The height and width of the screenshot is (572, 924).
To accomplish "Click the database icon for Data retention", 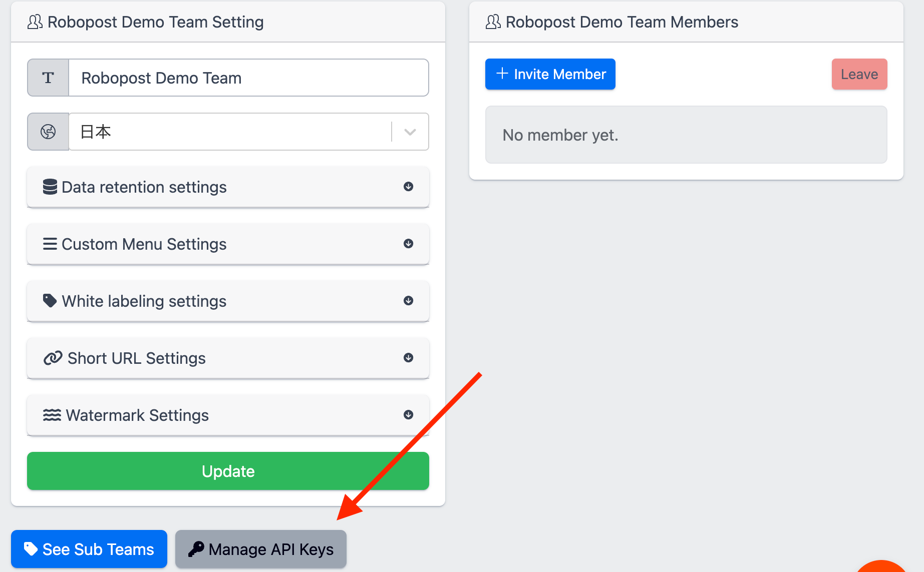I will [x=50, y=187].
